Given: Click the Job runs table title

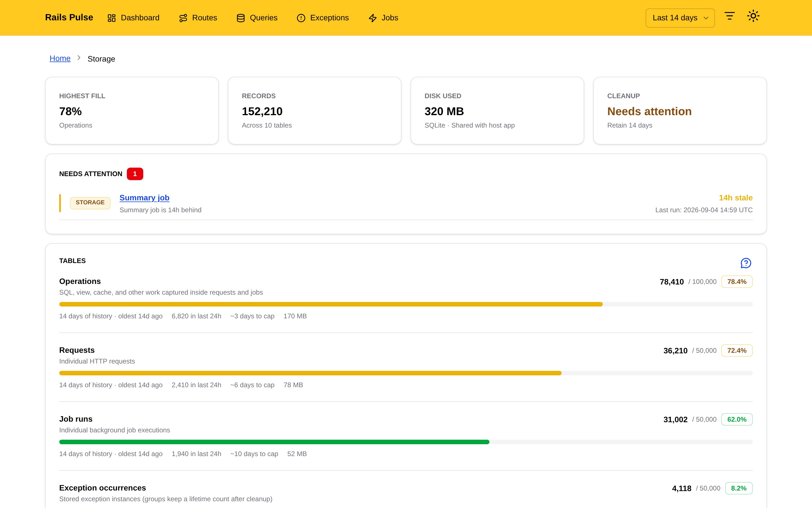Looking at the screenshot, I should point(76,419).
